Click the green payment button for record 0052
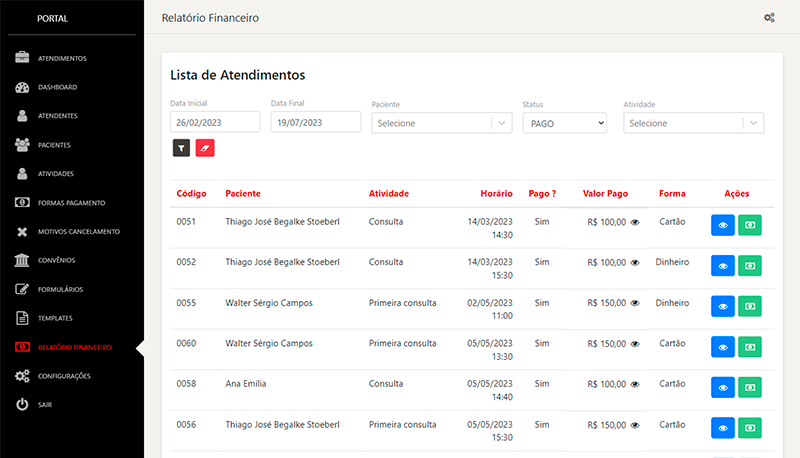800x458 pixels. [750, 265]
